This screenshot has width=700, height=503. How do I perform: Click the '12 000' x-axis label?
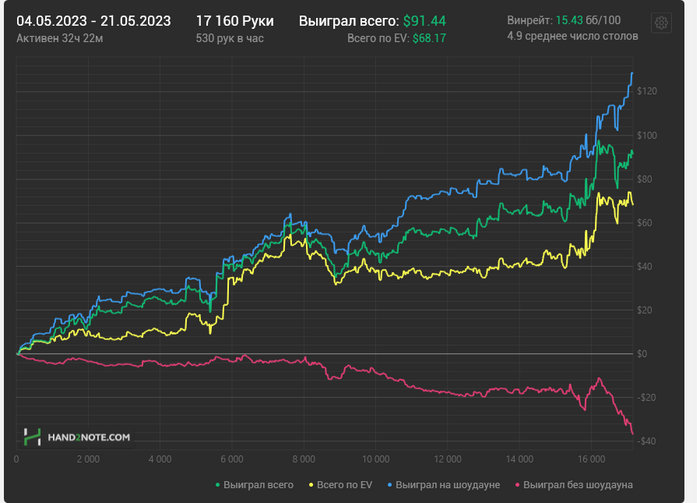click(447, 459)
